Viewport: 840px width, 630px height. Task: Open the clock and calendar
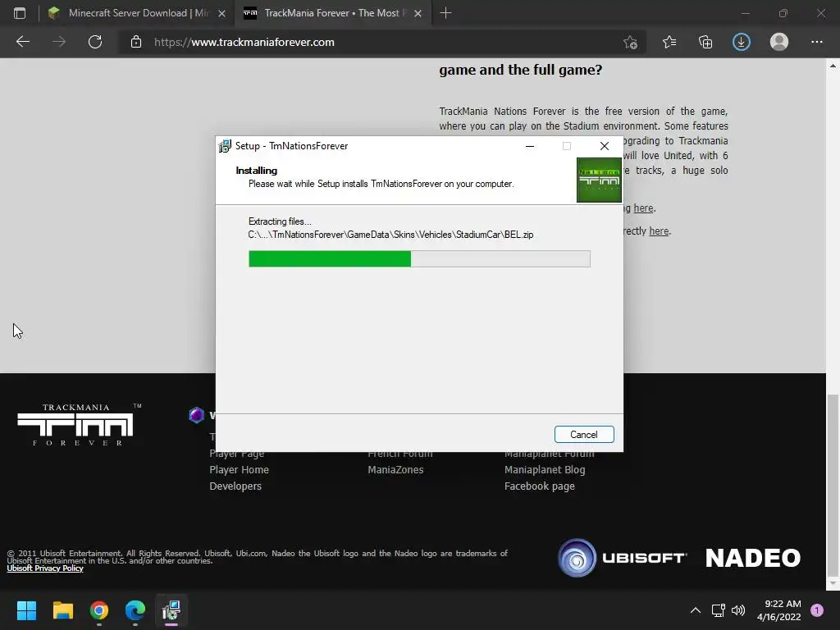[779, 610]
